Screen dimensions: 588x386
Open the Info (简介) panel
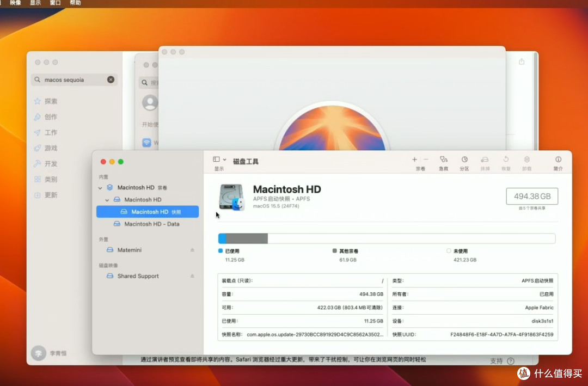(558, 160)
